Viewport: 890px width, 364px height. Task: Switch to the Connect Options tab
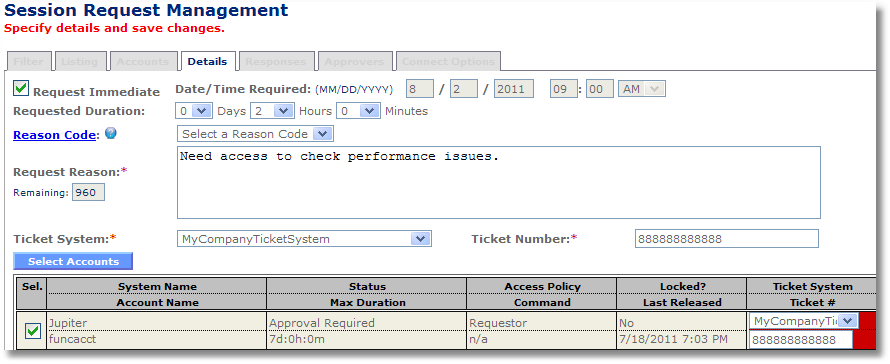(448, 62)
